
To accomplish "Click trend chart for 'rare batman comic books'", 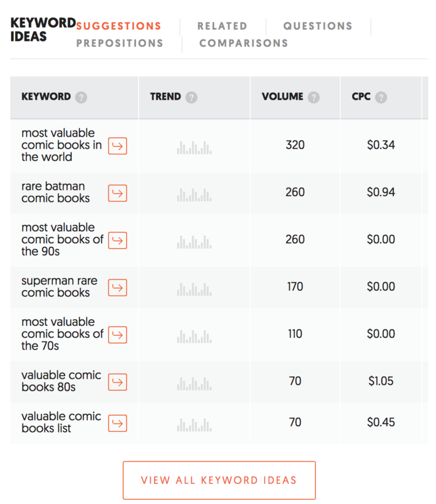I will click(194, 194).
